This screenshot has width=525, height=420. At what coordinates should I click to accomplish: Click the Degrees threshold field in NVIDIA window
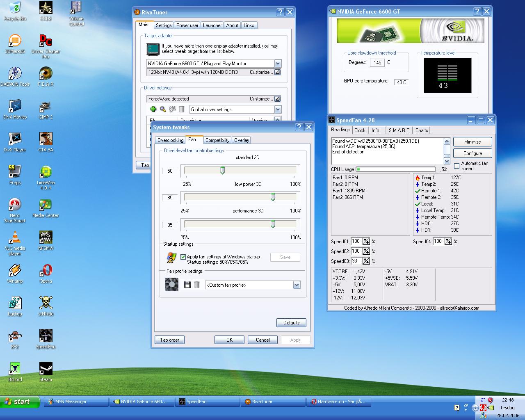point(377,63)
